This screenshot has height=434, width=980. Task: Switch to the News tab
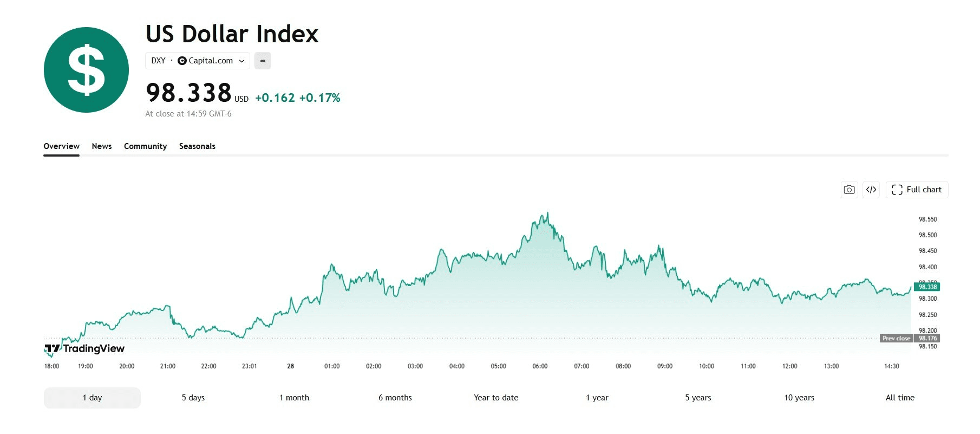click(x=102, y=146)
